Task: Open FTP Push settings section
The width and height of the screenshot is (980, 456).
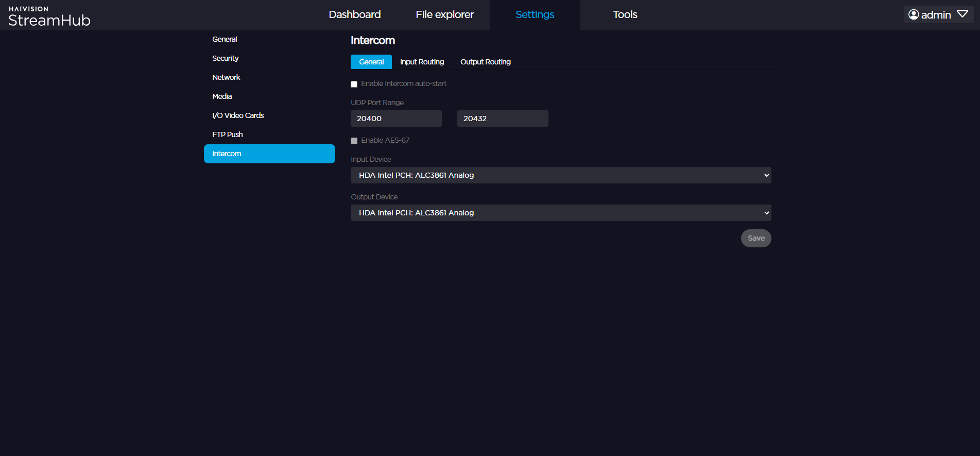Action: [x=228, y=134]
